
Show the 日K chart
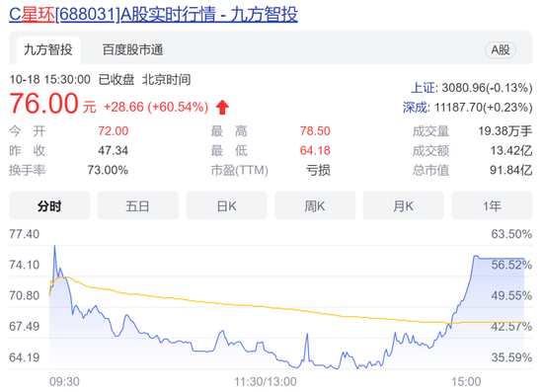pyautogui.click(x=226, y=205)
